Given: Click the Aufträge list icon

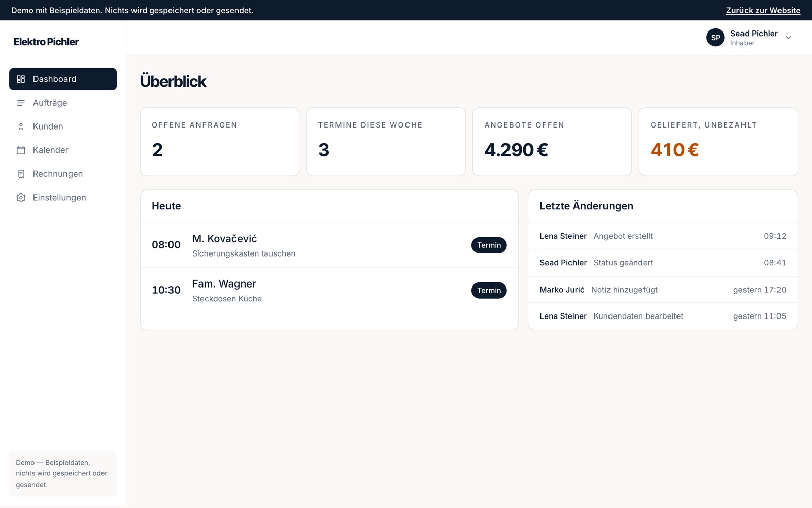Looking at the screenshot, I should [21, 103].
